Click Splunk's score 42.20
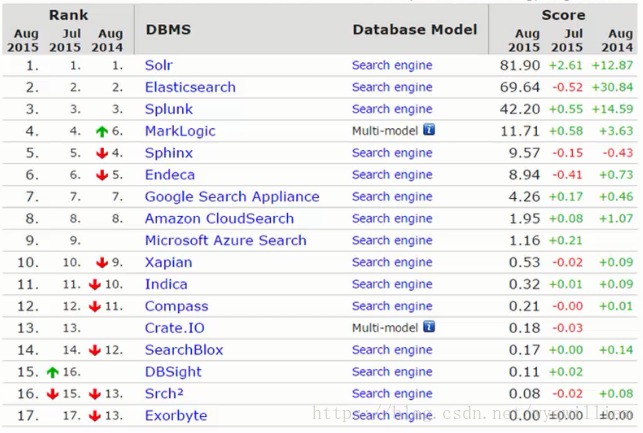Image resolution: width=643 pixels, height=433 pixels. click(520, 109)
